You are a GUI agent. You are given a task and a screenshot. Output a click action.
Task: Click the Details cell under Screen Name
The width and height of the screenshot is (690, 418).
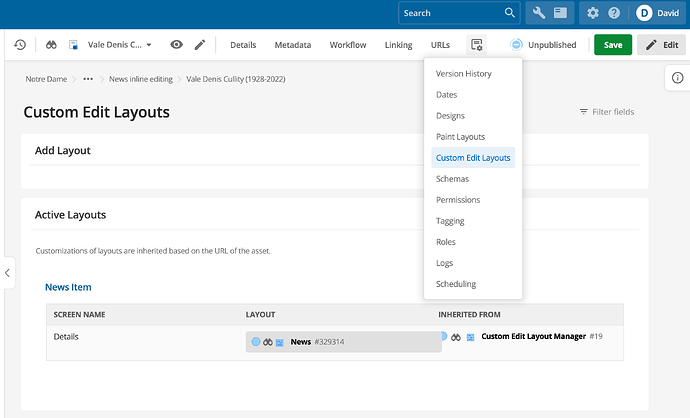(66, 337)
